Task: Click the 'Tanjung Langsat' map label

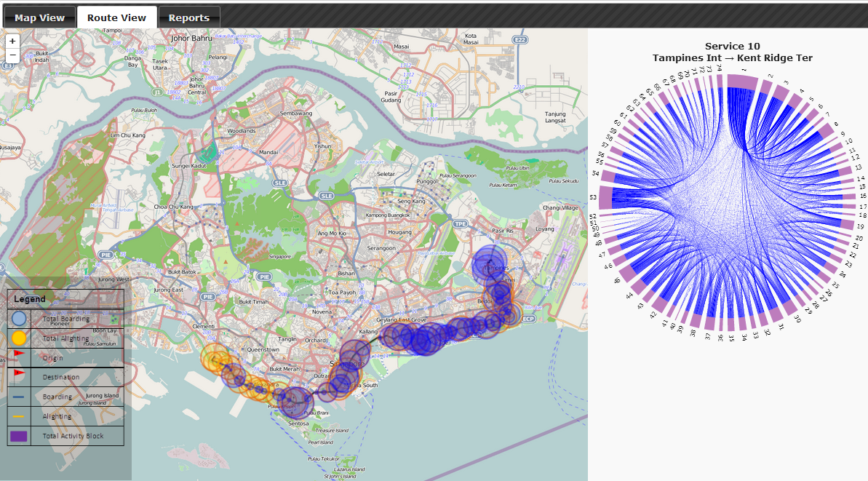Action: point(554,116)
